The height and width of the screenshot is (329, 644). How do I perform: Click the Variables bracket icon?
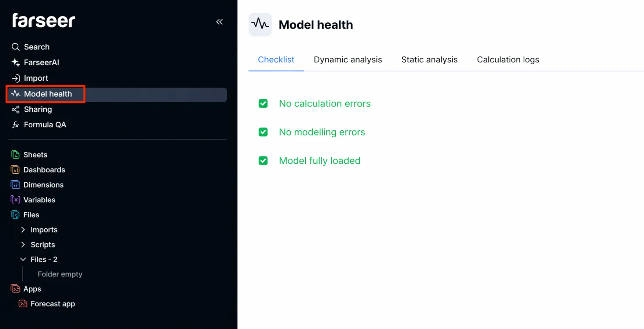tap(15, 200)
